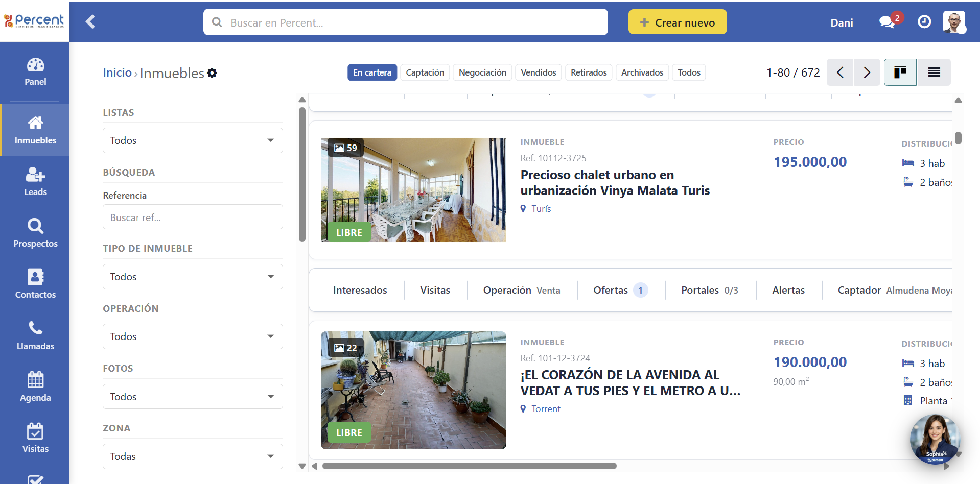Open the Leads sidebar section
The width and height of the screenshot is (980, 484).
(x=35, y=181)
